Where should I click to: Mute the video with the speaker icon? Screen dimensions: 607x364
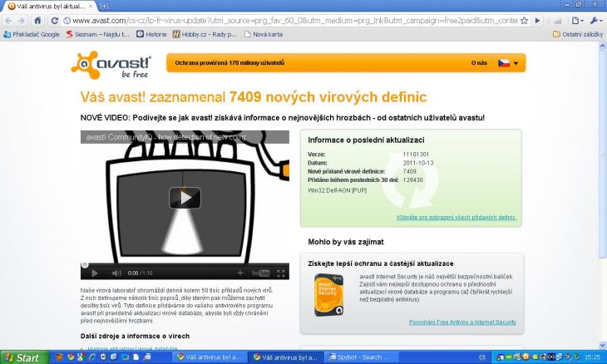116,273
